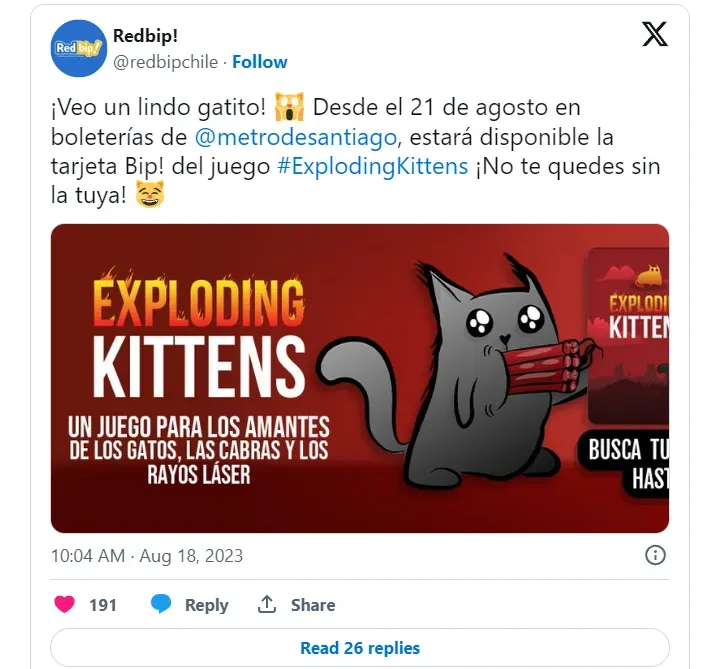The height and width of the screenshot is (669, 713).
Task: Click the blue reply bubble icon
Action: pos(161,604)
